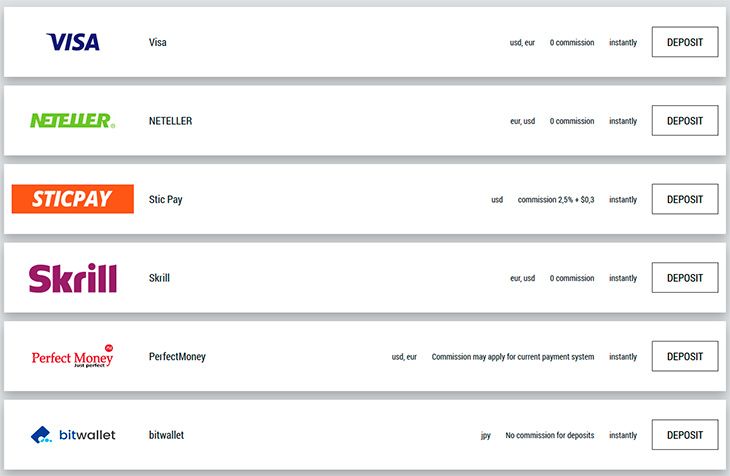Click the Visa logo
Screen dimensions: 730x476
pos(73,42)
